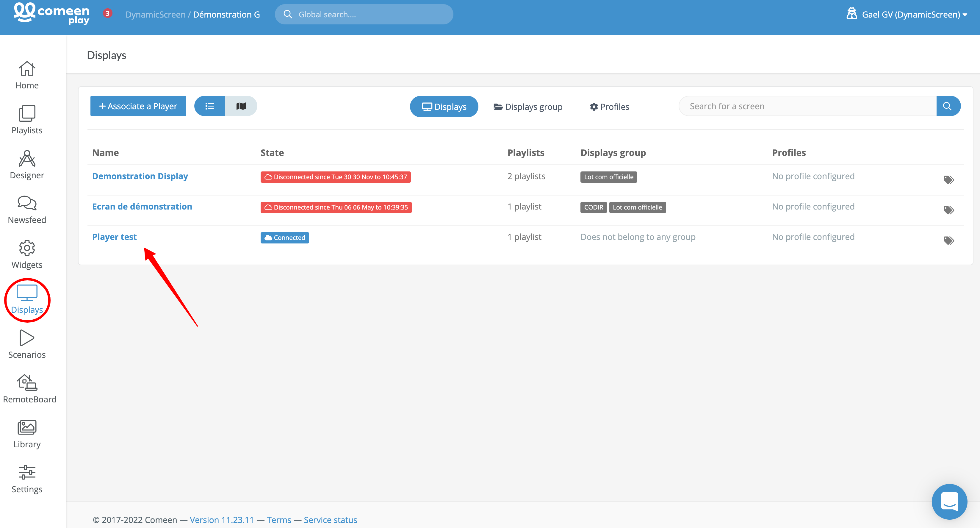Click No profile configured in Demonstration Display row
980x528 pixels.
pos(813,176)
